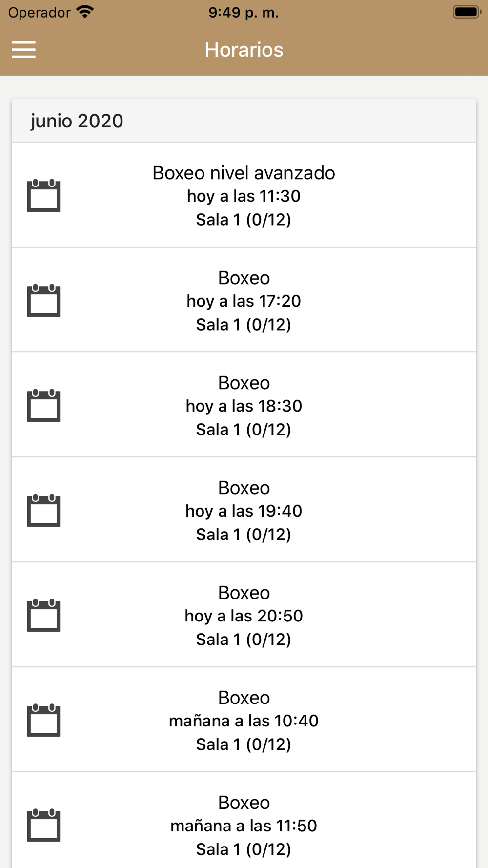The image size is (488, 868).
Task: Tap the Horarios screen title
Action: pos(244,50)
